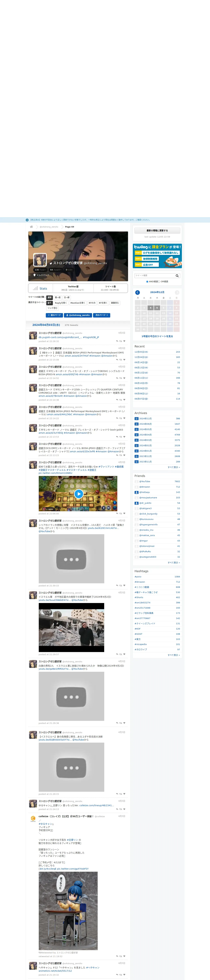Go to the twilog home icon
Image resolution: width=210 pixels, height=980 pixels.
[x=32, y=227]
